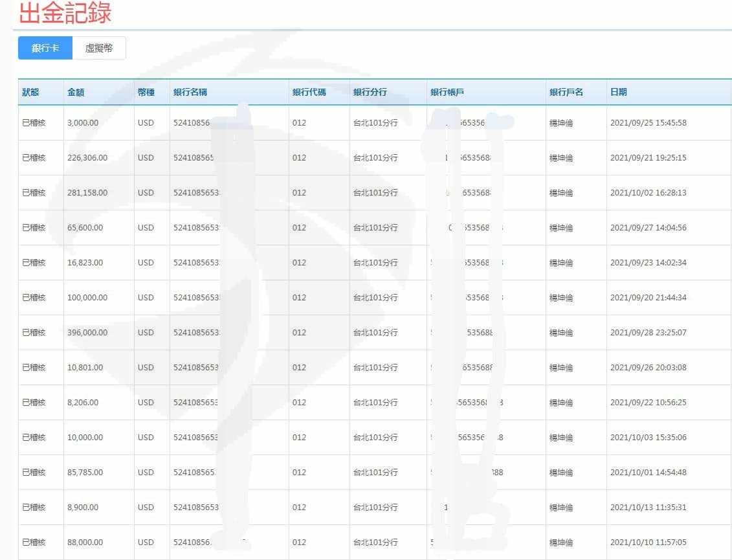Click the 85,785.00 amount cell
732x560 pixels.
tap(85, 473)
